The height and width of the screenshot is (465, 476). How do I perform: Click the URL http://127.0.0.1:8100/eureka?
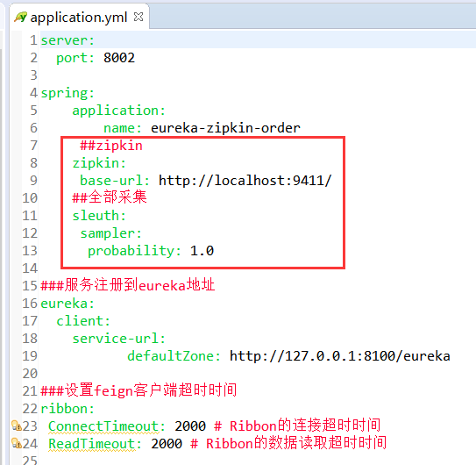coord(340,356)
